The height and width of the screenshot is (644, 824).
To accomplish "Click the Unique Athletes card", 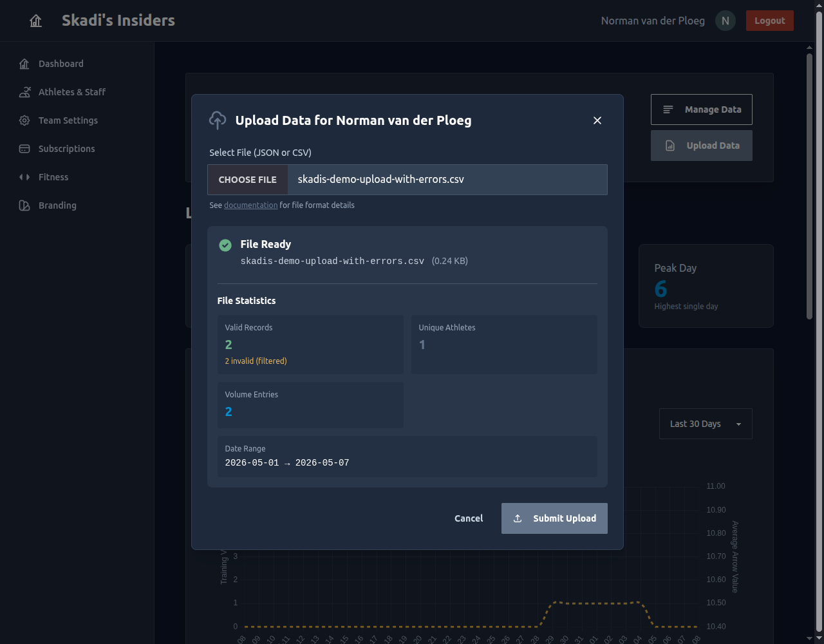I will [x=504, y=345].
